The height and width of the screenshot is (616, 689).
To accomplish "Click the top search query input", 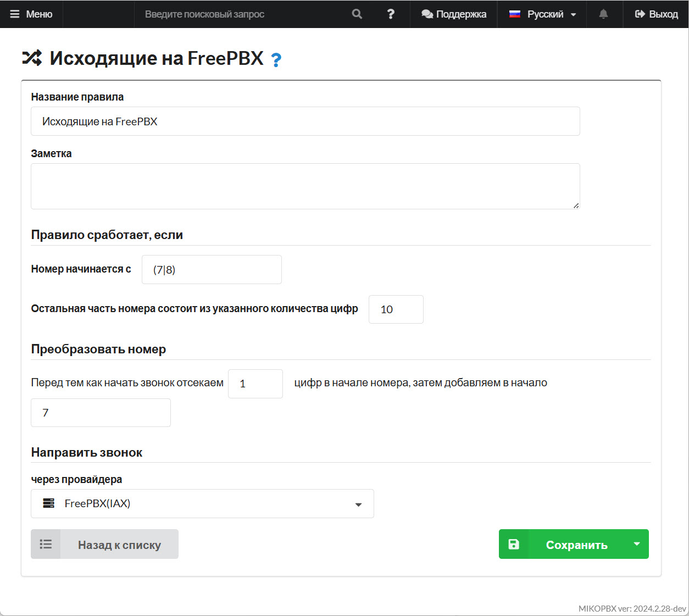I will (x=242, y=14).
